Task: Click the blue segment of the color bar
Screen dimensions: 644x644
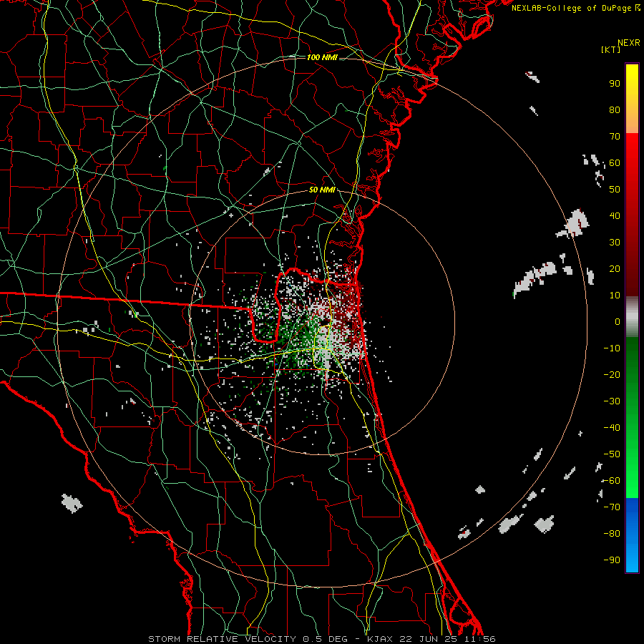Action: coord(632,535)
